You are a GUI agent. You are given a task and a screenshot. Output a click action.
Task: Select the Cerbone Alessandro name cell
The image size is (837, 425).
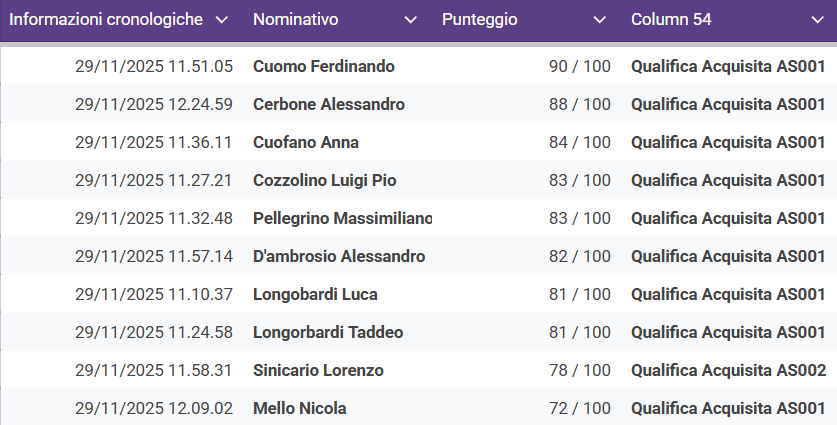(329, 105)
